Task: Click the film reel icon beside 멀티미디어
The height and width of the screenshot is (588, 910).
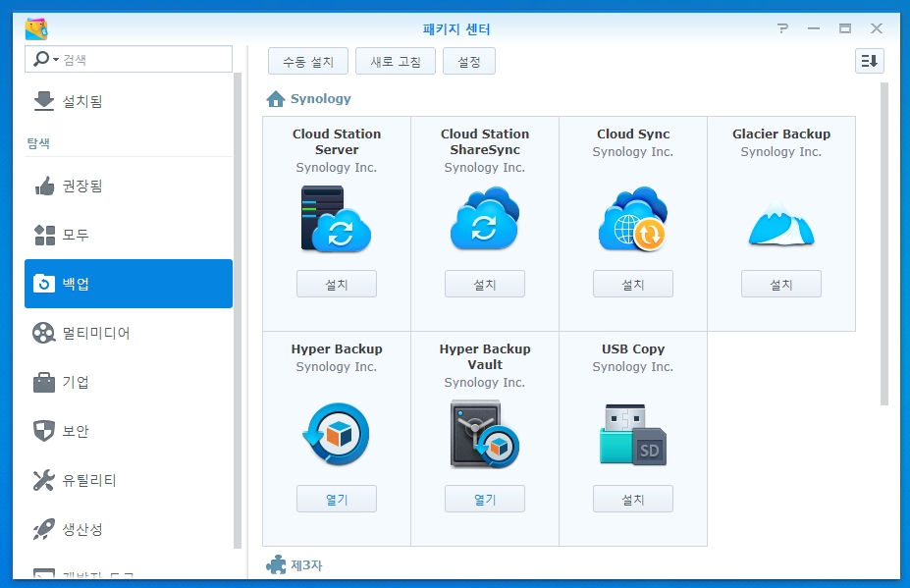Action: (x=44, y=333)
